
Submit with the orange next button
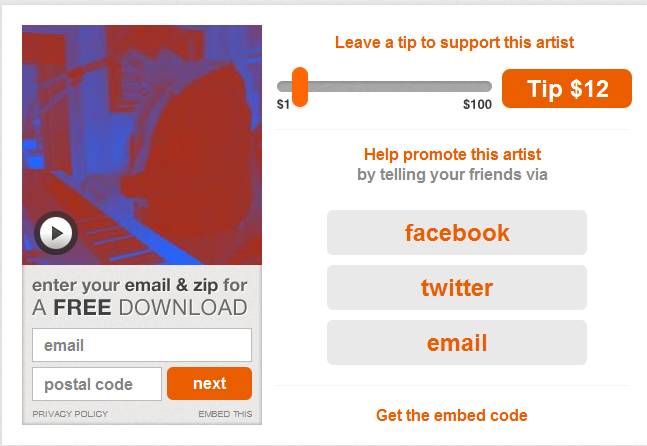(x=209, y=384)
